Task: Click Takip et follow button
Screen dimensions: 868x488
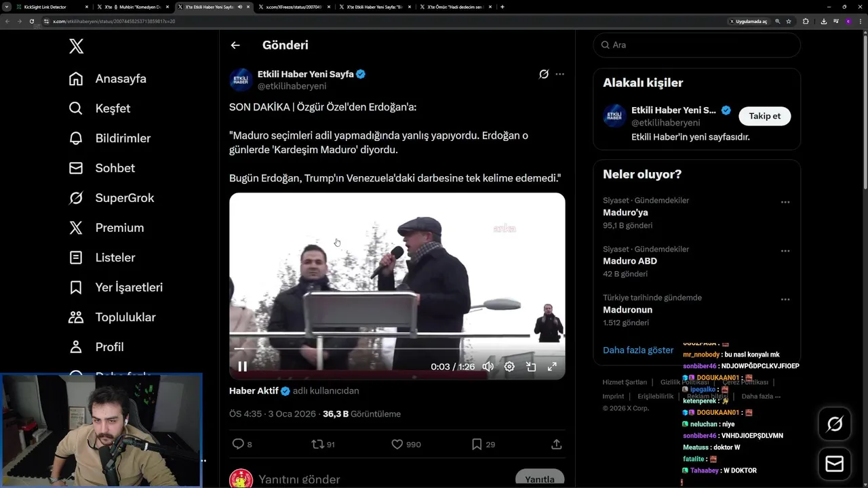Action: click(x=764, y=116)
